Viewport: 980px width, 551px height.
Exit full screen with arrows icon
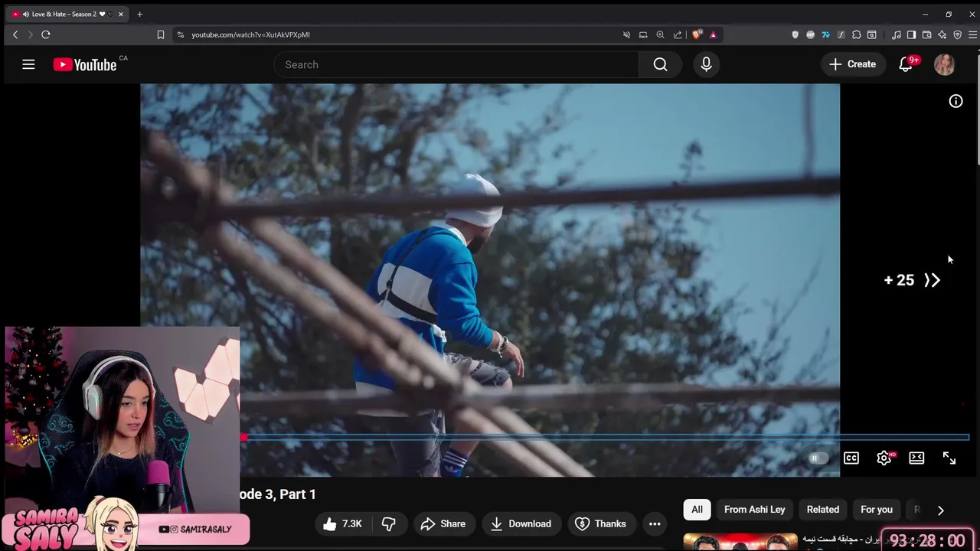pos(949,458)
